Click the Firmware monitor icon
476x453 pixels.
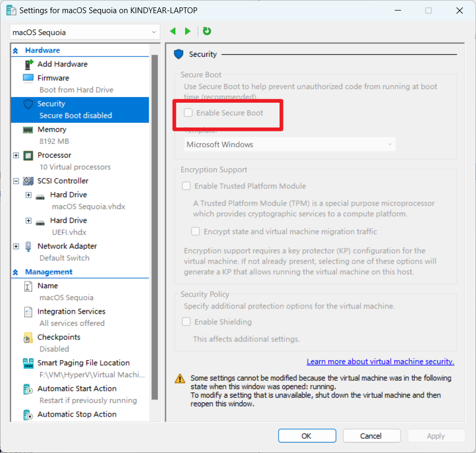pos(28,78)
